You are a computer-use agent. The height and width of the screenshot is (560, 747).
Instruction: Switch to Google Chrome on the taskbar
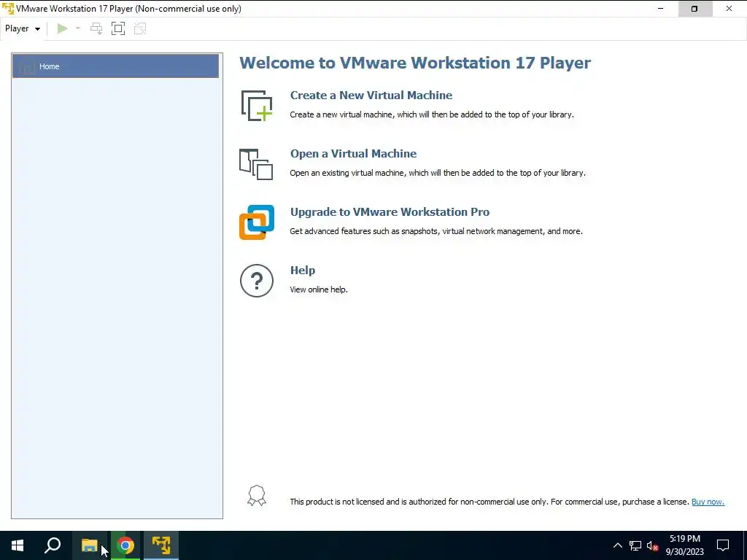[x=125, y=545]
